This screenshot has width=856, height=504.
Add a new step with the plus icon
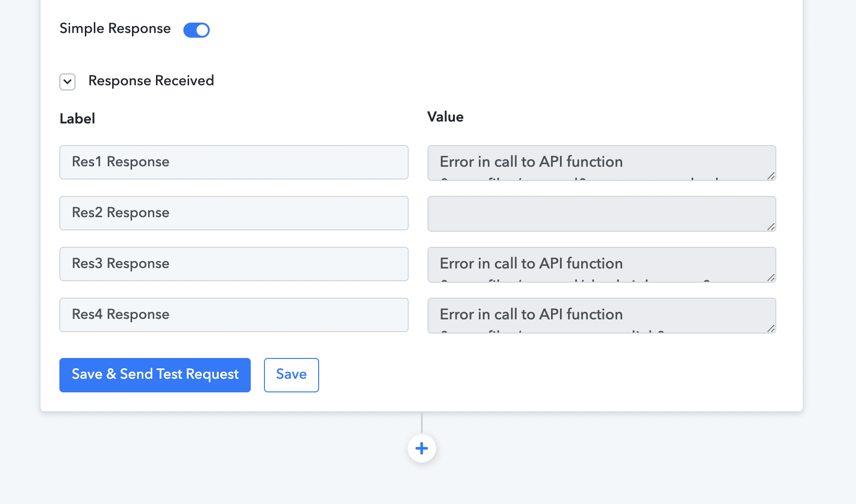click(421, 448)
